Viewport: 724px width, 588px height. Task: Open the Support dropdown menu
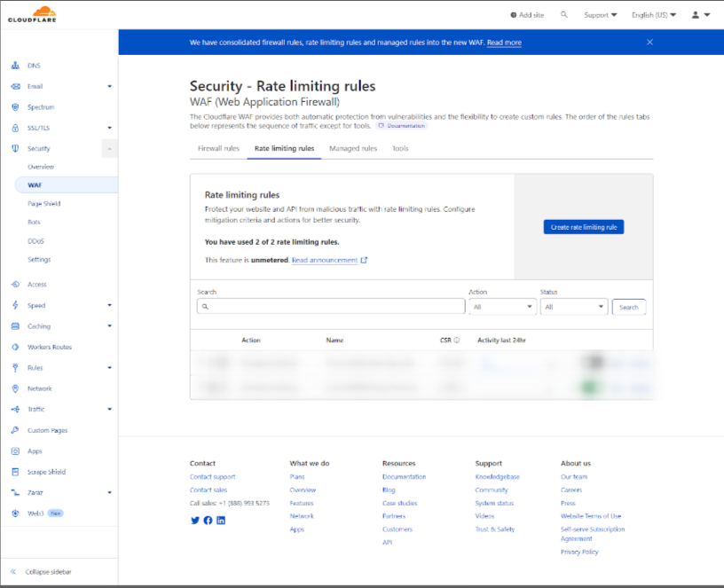[600, 15]
